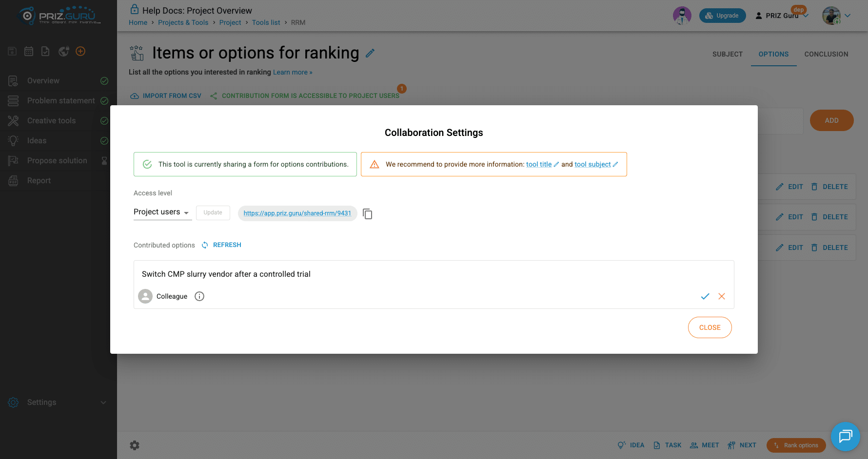Open contribution form sharing settings
Image resolution: width=868 pixels, height=459 pixels.
[305, 96]
